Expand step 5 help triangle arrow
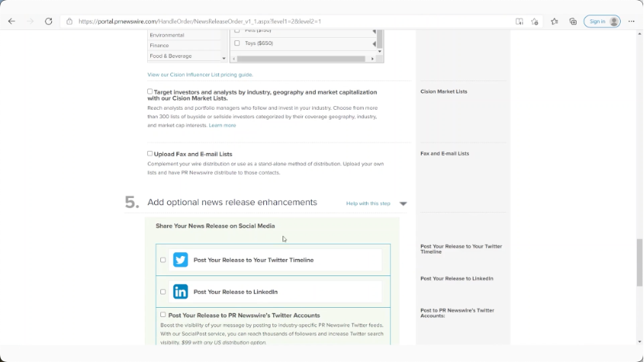The height and width of the screenshot is (362, 644). coord(403,204)
